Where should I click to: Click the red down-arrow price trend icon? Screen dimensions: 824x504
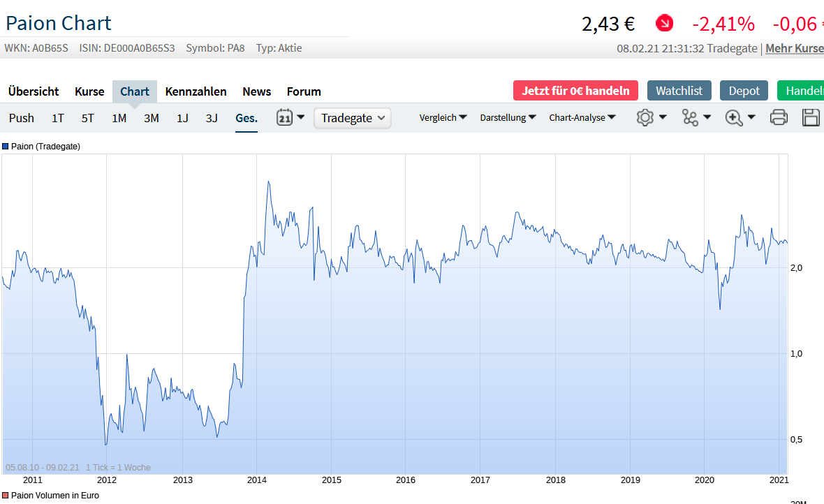tap(664, 23)
